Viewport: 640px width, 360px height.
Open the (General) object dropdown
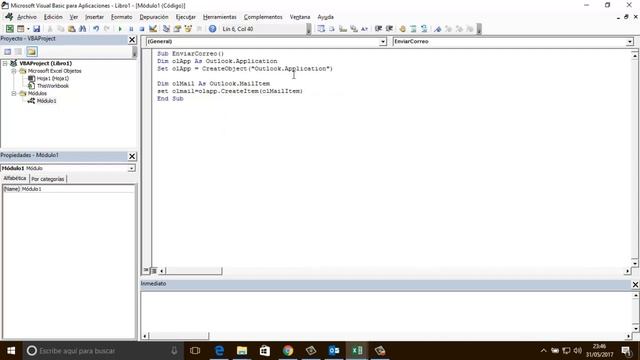coord(382,42)
